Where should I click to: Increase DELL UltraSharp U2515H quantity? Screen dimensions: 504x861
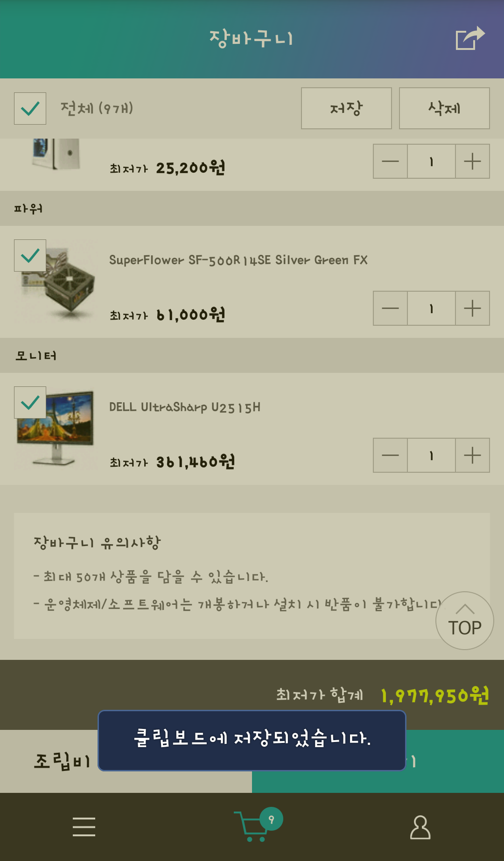472,455
